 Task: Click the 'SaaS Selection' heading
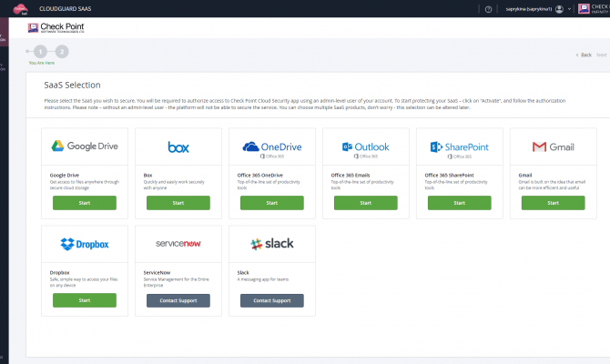coord(72,86)
